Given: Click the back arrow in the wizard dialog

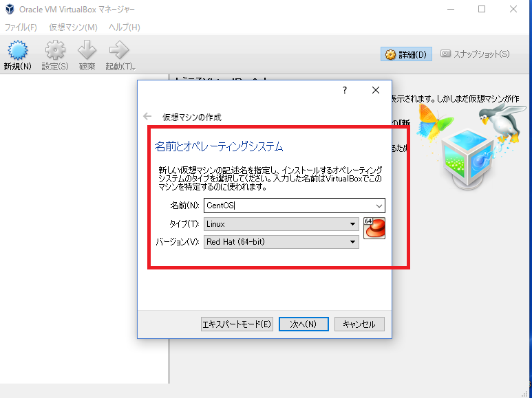Looking at the screenshot, I should (x=147, y=116).
